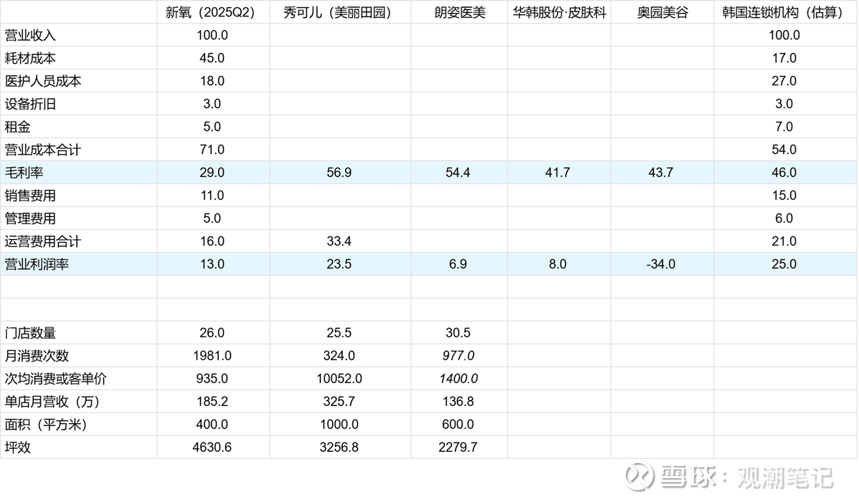
Task: Click the 月消费次数 row label
Action: point(37,357)
